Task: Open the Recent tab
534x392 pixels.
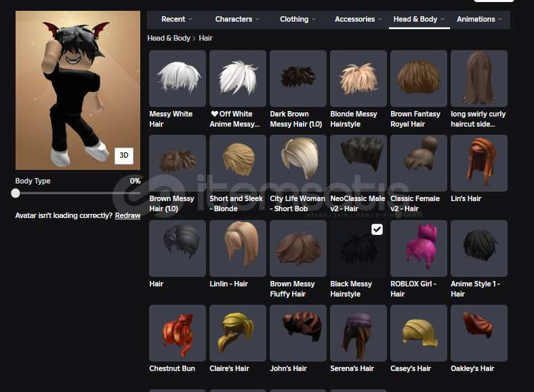Action: tap(177, 20)
